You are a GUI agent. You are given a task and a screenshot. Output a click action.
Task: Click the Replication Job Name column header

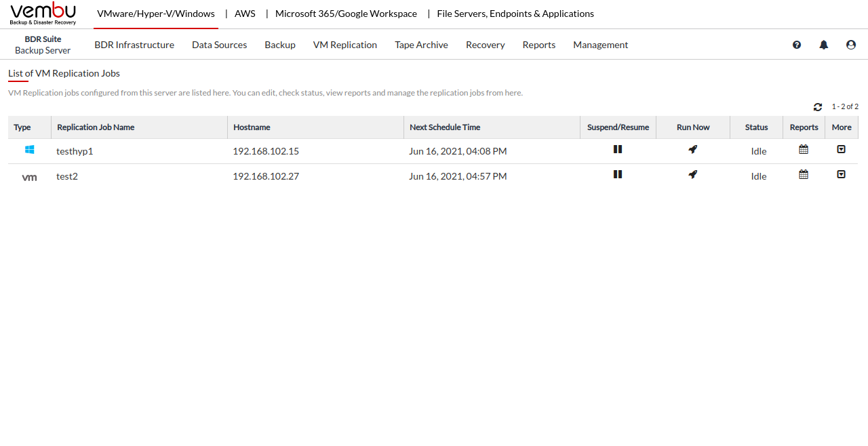pyautogui.click(x=96, y=127)
